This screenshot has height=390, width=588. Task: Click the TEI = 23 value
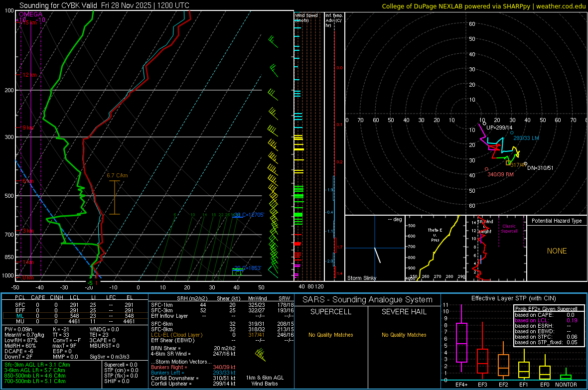pyautogui.click(x=99, y=335)
